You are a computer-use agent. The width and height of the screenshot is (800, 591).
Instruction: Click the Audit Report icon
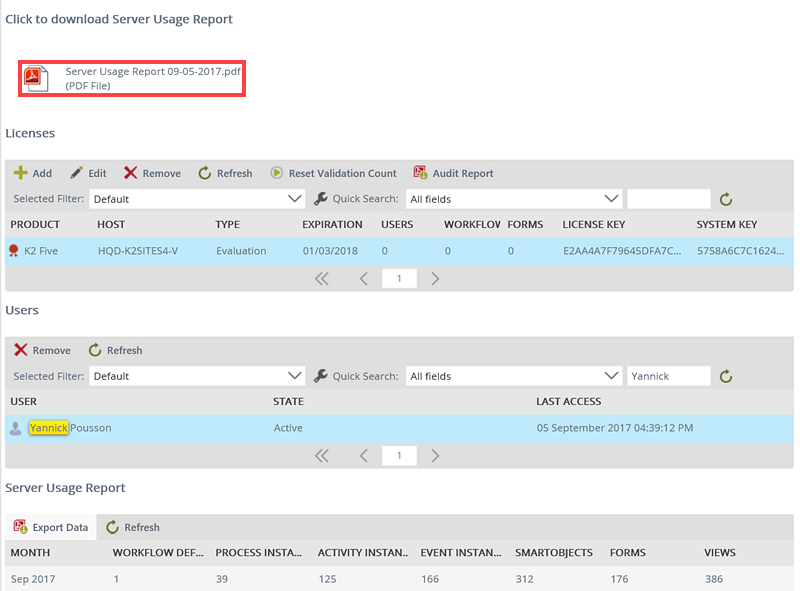[420, 173]
